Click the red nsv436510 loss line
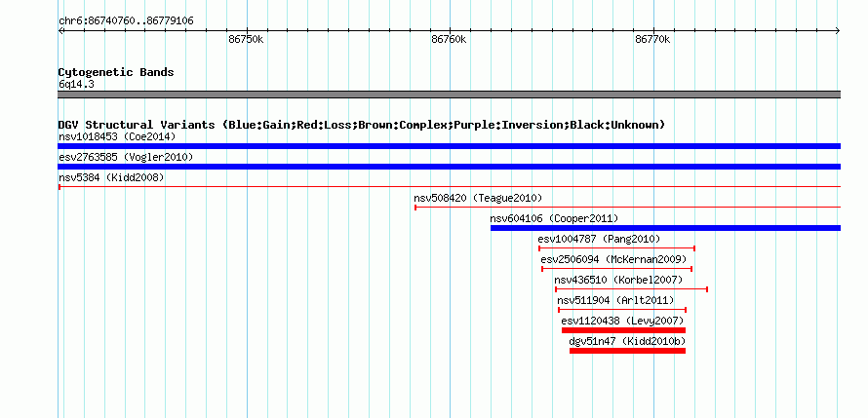 coord(631,289)
